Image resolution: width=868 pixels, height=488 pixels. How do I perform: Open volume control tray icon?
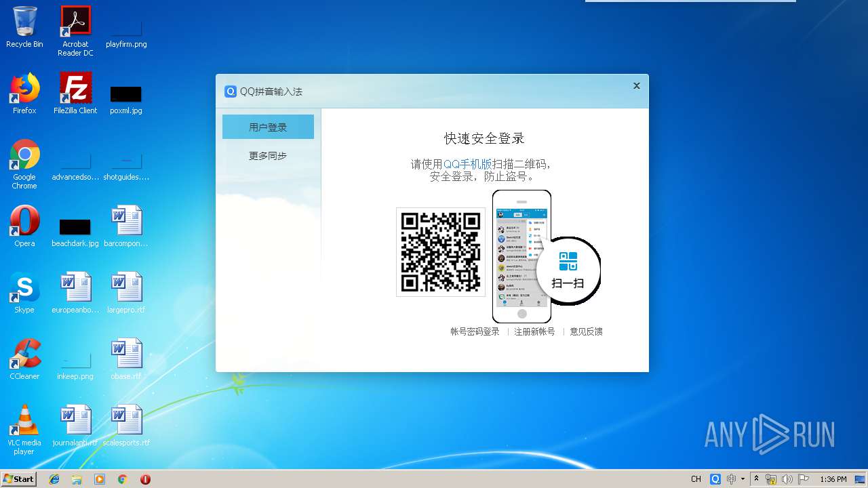click(x=787, y=479)
